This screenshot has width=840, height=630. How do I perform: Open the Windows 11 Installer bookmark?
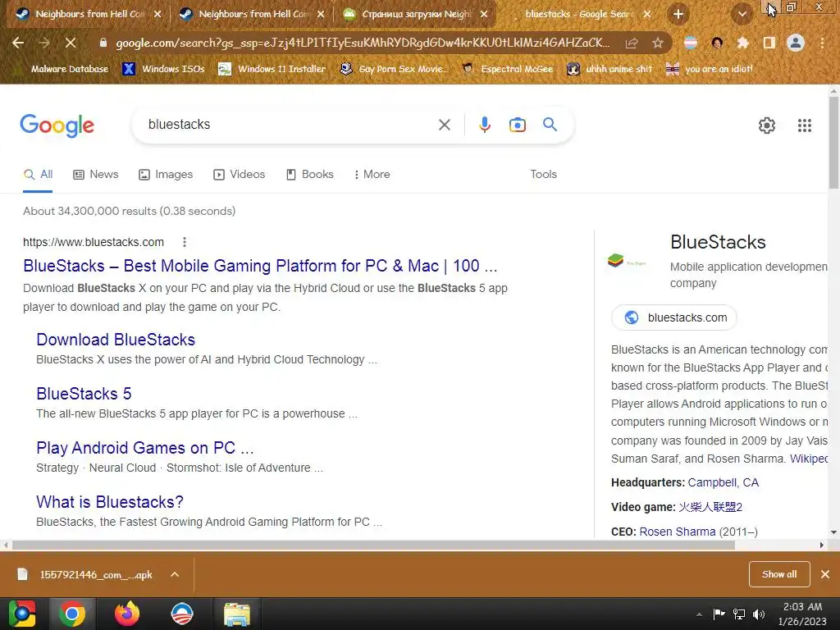tap(272, 69)
